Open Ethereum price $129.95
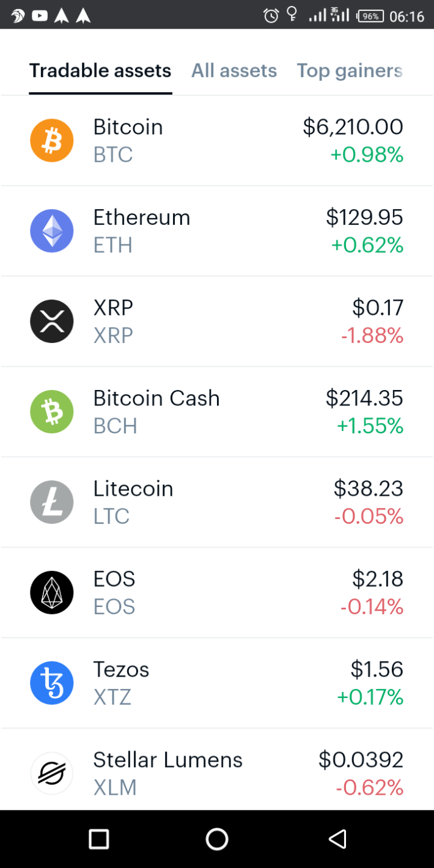 [364, 218]
